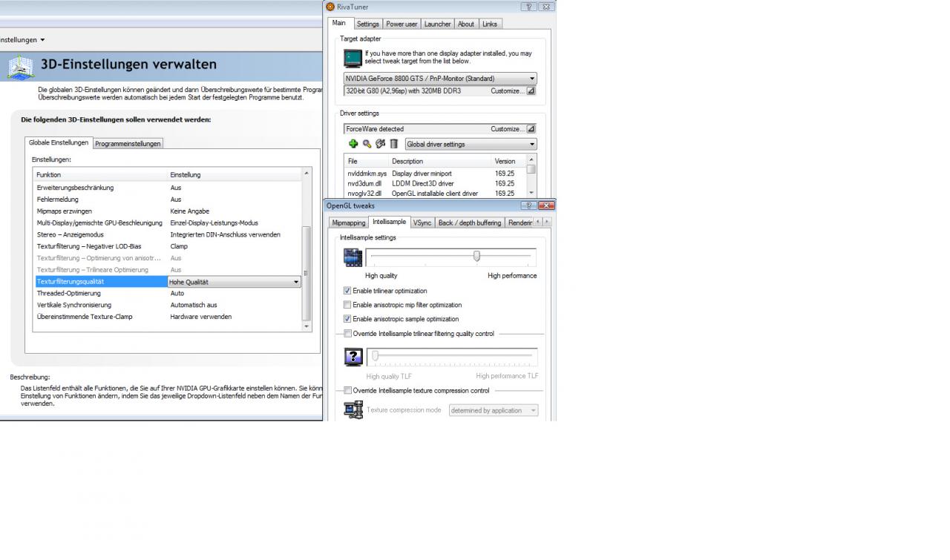The image size is (950, 560).
Task: Open the About tab
Action: (x=466, y=24)
